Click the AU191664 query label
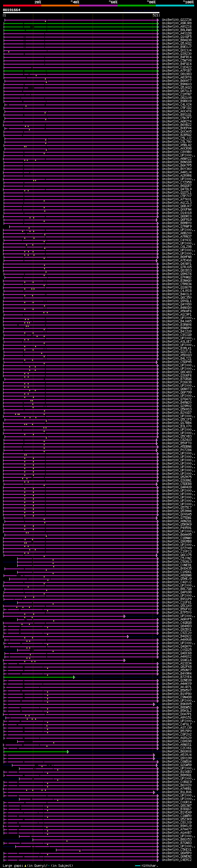Viewport: 197px width, 868px height. pyautogui.click(x=11, y=10)
